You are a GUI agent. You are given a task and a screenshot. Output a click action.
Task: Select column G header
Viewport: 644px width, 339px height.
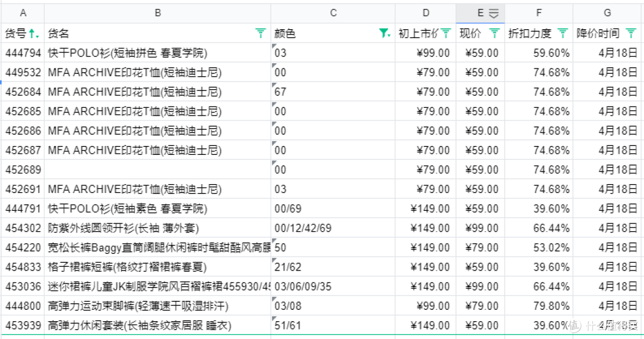(x=607, y=13)
